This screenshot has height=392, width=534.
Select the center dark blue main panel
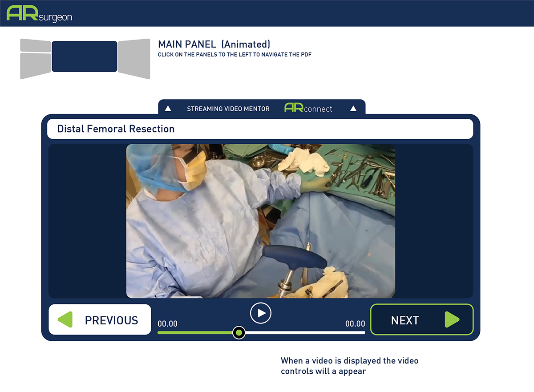[x=85, y=57]
